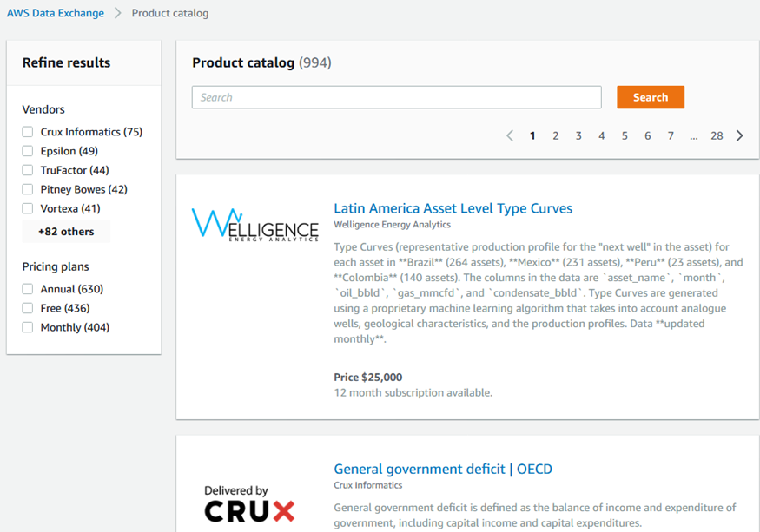Viewport: 760px width, 532px height.
Task: Click the Delivered by CRUX logo
Action: [249, 503]
